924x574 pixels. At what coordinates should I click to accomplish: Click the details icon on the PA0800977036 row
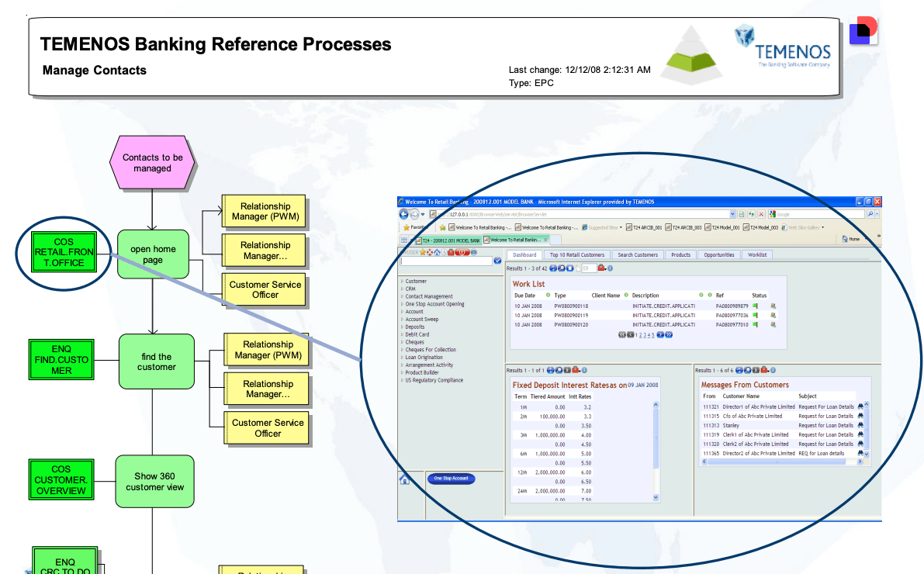[773, 316]
